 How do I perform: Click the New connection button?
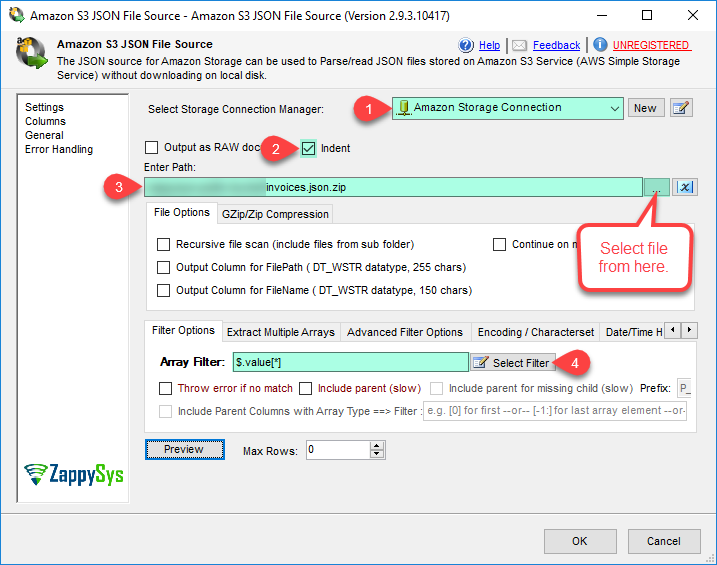tap(645, 108)
